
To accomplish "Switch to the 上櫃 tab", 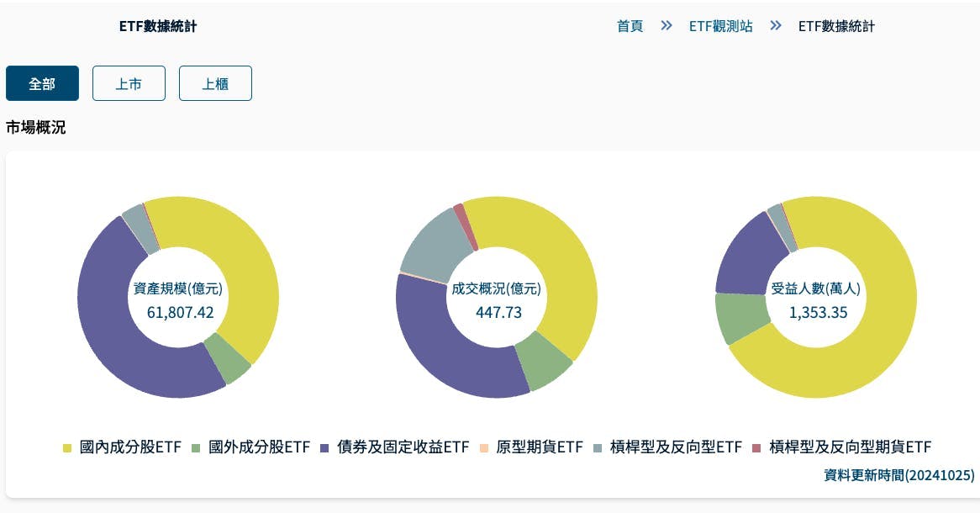I will [215, 83].
